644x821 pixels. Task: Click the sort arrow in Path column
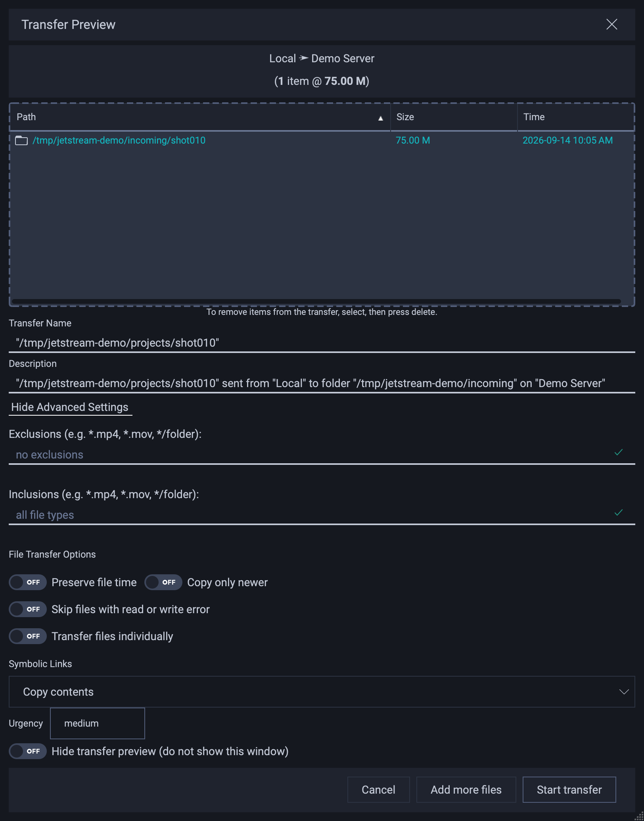pyautogui.click(x=381, y=118)
